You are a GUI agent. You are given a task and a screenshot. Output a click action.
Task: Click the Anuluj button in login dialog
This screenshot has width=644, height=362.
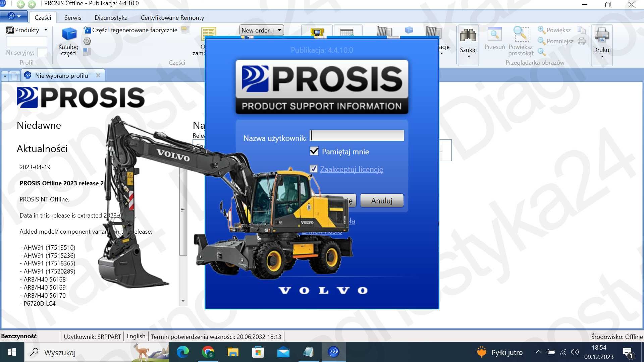[x=382, y=200]
